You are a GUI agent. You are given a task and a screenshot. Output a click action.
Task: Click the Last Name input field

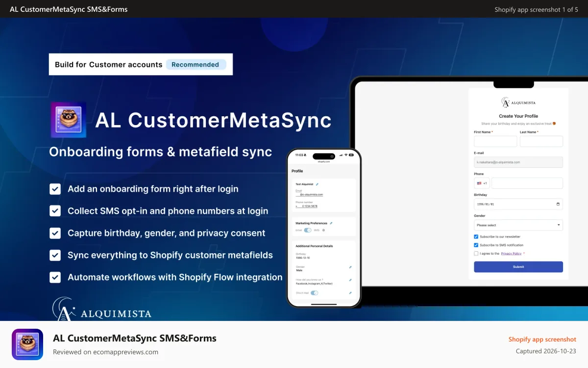pyautogui.click(x=541, y=141)
